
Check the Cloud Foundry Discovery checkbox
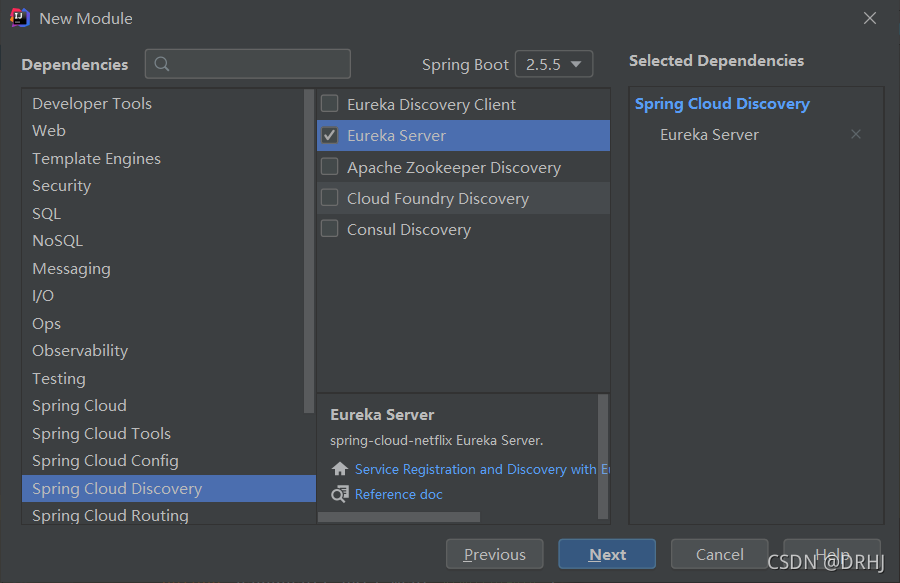point(329,198)
